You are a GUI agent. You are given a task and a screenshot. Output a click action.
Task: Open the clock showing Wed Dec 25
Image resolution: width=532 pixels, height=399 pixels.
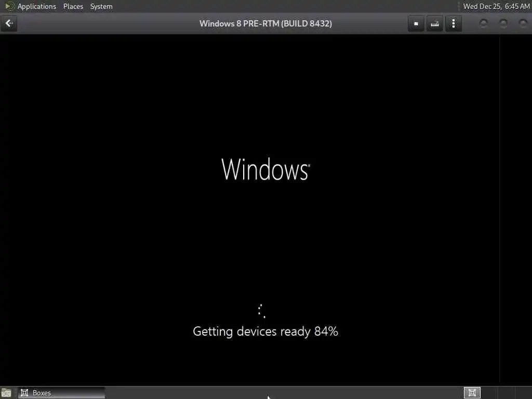(496, 6)
